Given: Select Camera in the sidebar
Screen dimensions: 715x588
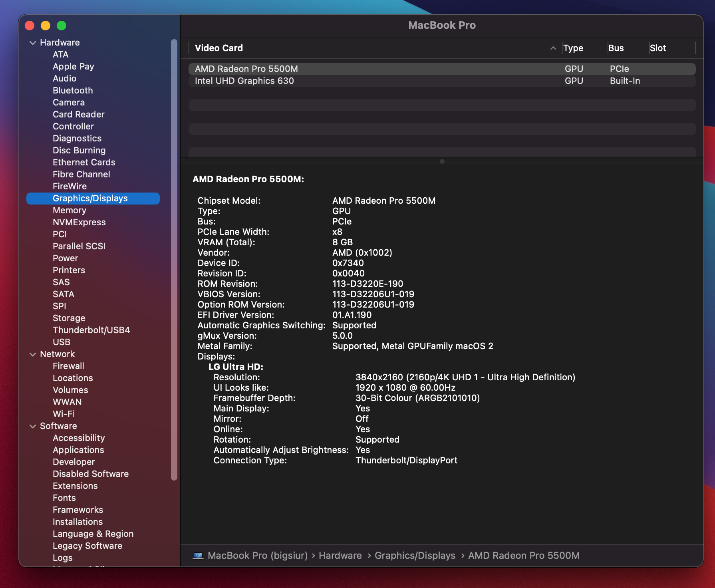Looking at the screenshot, I should (x=68, y=103).
